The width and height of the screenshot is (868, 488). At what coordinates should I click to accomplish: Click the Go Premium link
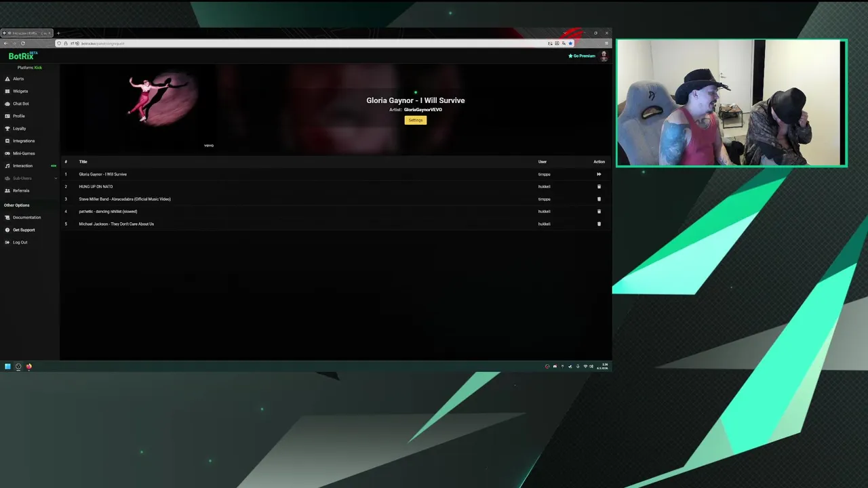click(582, 56)
